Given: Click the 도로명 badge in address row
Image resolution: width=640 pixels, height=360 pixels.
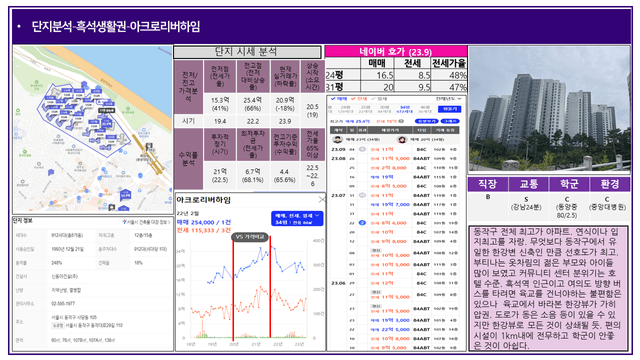Looking at the screenshot, I should 58,325.
